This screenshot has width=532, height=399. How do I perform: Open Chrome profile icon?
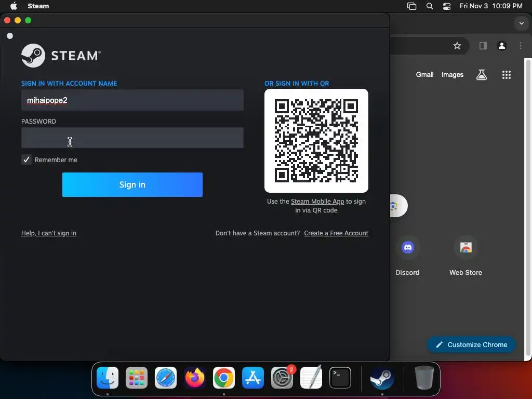coord(502,46)
